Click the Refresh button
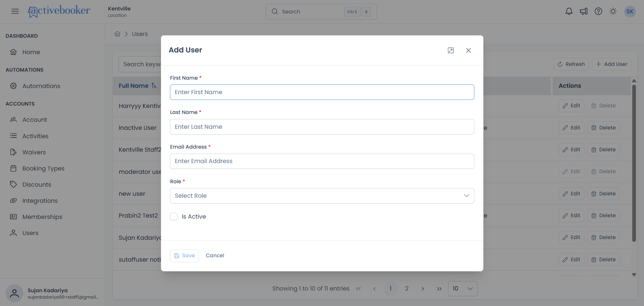This screenshot has height=306, width=644. pyautogui.click(x=571, y=64)
